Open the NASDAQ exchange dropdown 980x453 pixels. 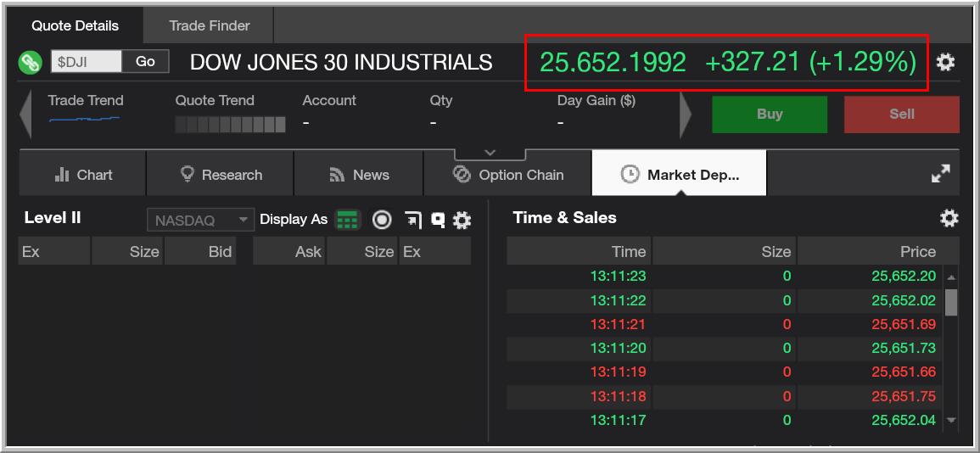coord(200,220)
